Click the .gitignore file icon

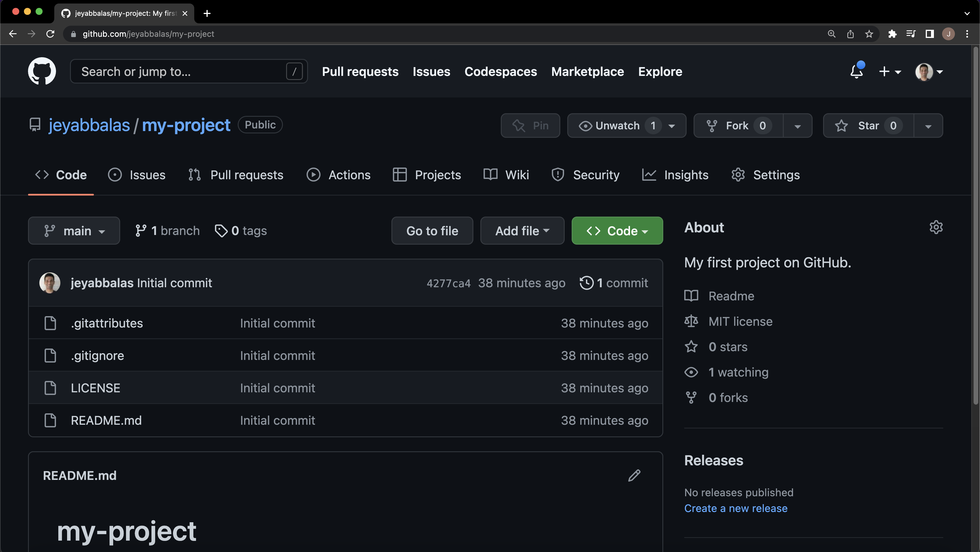(50, 356)
